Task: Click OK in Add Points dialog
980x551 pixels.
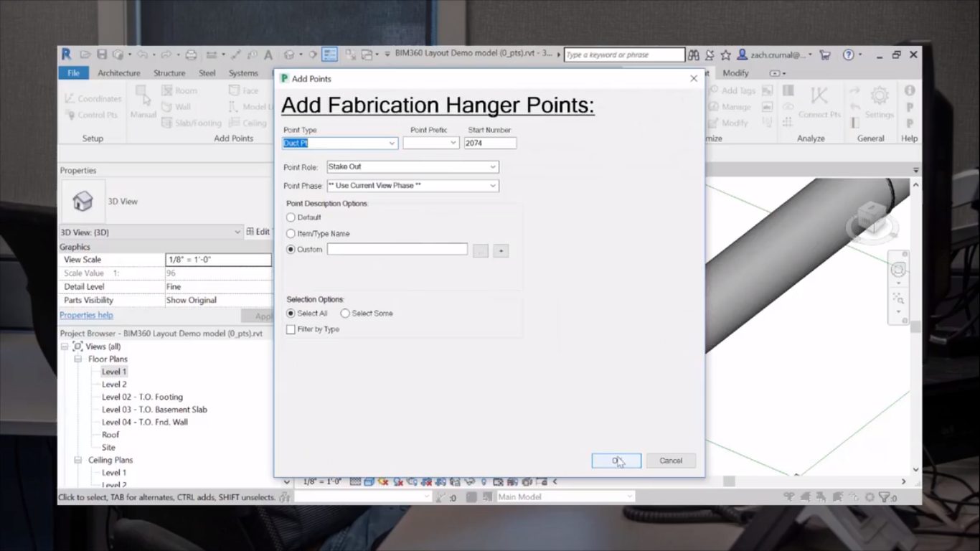Action: (616, 461)
